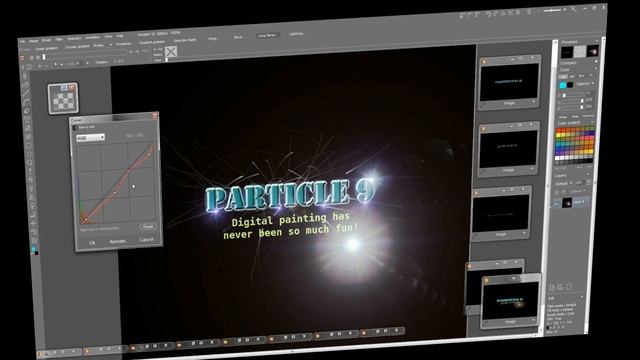The width and height of the screenshot is (640, 360).
Task: Click Animate in the Curves dialog
Action: [118, 242]
